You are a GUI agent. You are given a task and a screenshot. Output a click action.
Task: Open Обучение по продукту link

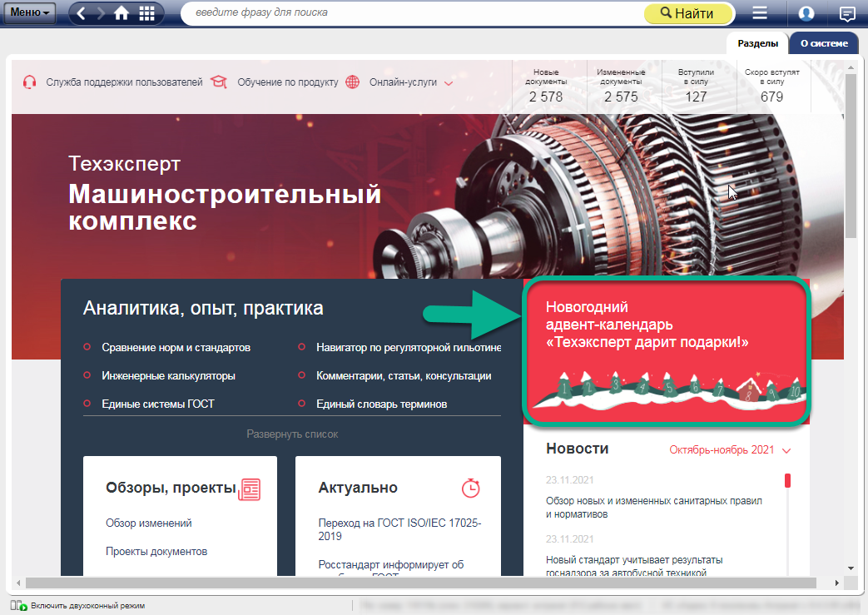tap(287, 82)
